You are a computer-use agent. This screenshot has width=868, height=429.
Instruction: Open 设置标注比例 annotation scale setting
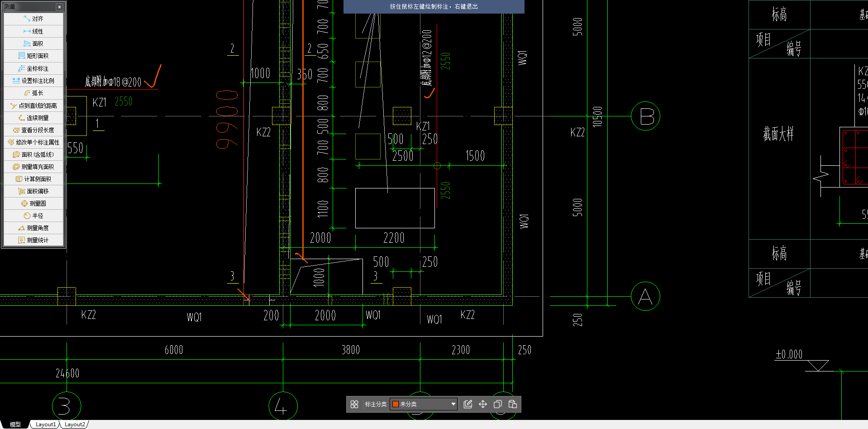[33, 81]
